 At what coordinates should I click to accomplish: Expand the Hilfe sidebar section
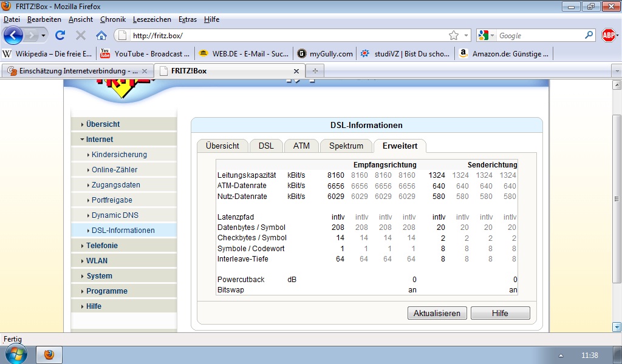(x=124, y=306)
